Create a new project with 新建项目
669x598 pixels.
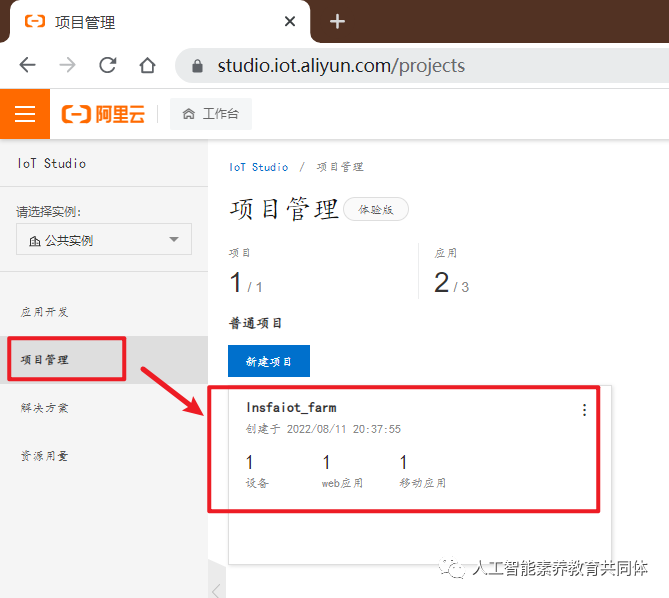269,361
